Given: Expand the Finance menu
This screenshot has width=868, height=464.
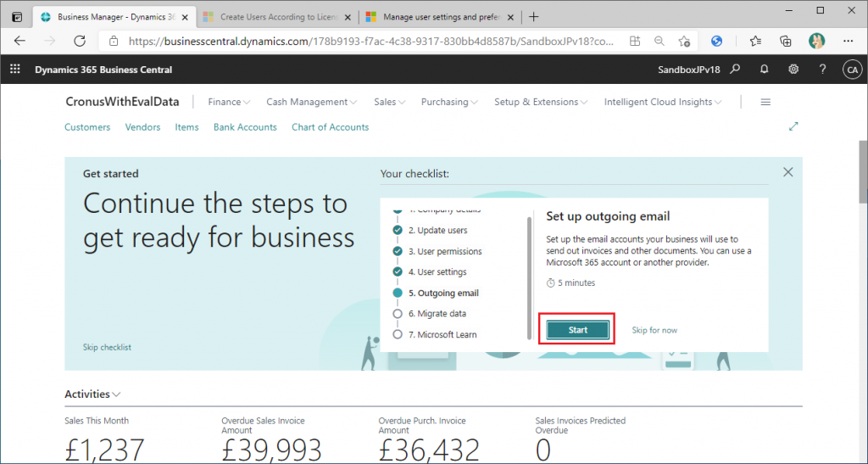Looking at the screenshot, I should [229, 102].
